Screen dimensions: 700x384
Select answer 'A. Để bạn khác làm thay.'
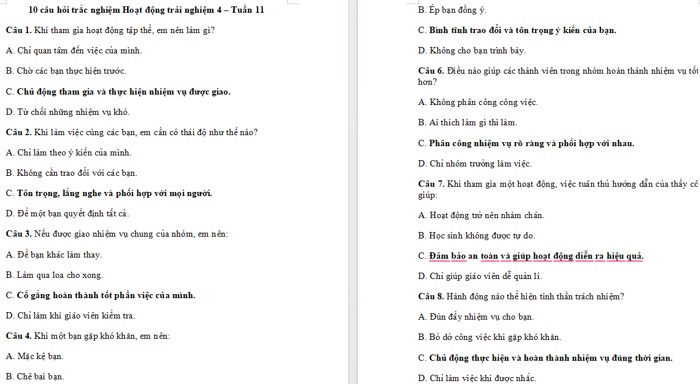[x=54, y=255]
